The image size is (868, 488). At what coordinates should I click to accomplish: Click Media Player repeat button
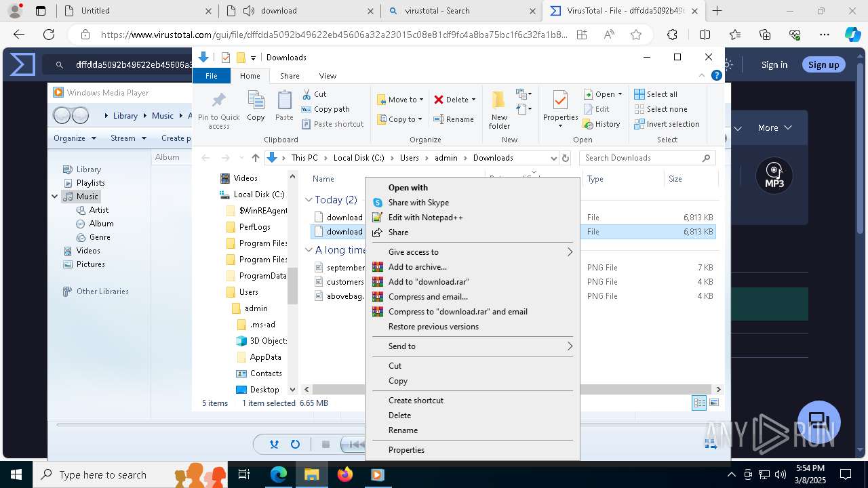pos(295,445)
